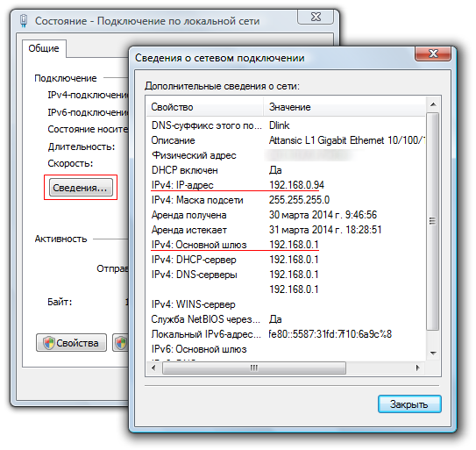476x450 pixels.
Task: Select the Аренда получена row
Action: pyautogui.click(x=286, y=215)
